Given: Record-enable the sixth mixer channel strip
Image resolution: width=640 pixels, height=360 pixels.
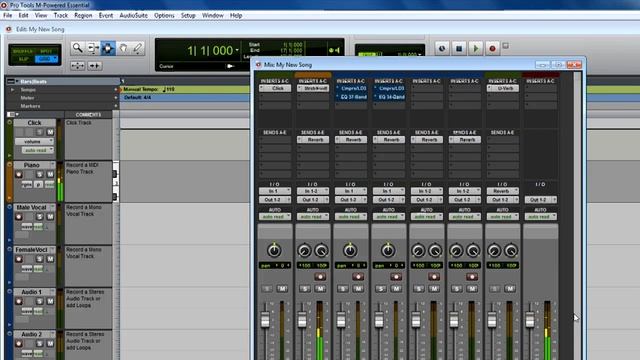Looking at the screenshot, I should 472,277.
